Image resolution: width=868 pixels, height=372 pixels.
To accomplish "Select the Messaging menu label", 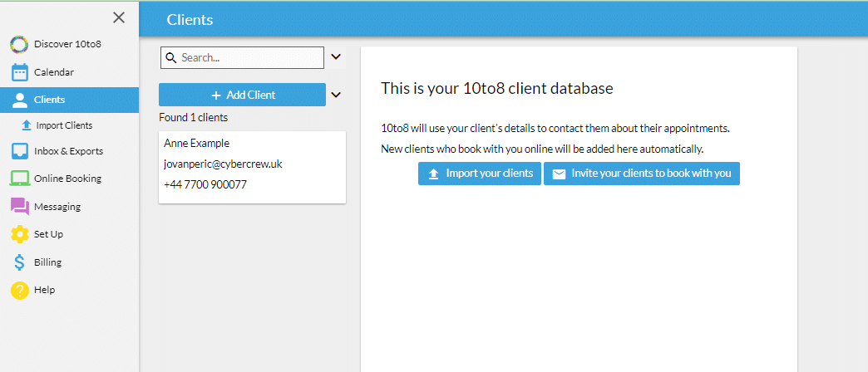I will [x=57, y=207].
